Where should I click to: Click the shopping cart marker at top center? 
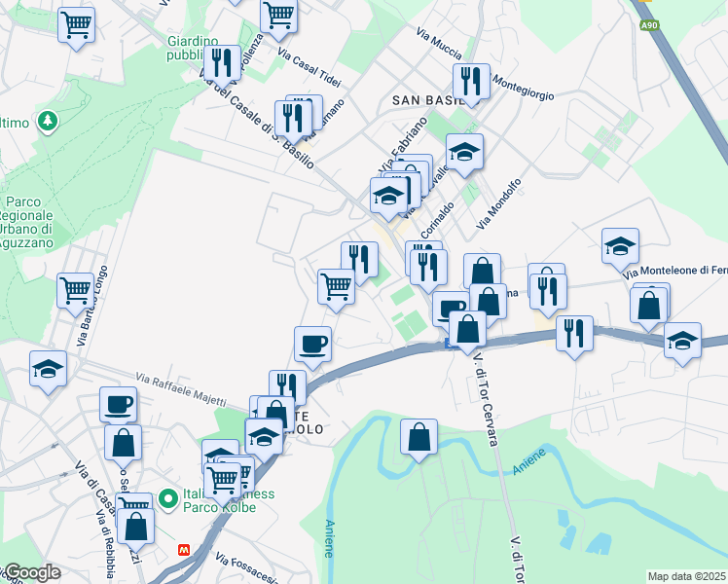pos(278,18)
